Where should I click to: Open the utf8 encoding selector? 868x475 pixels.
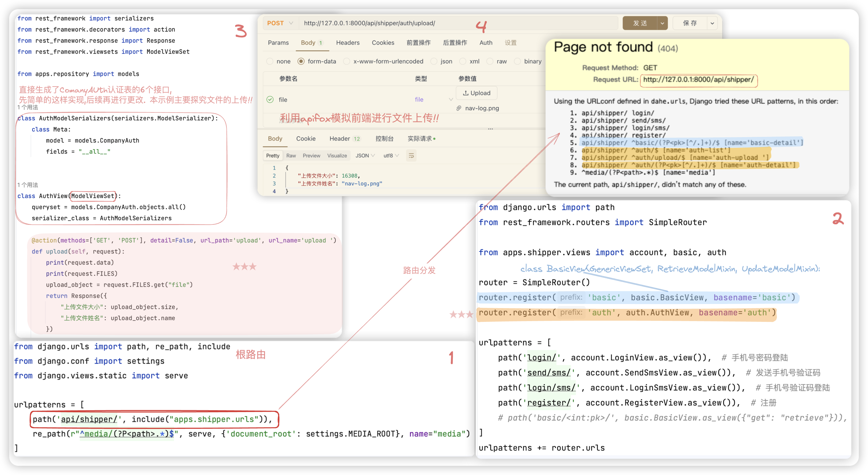pos(391,155)
